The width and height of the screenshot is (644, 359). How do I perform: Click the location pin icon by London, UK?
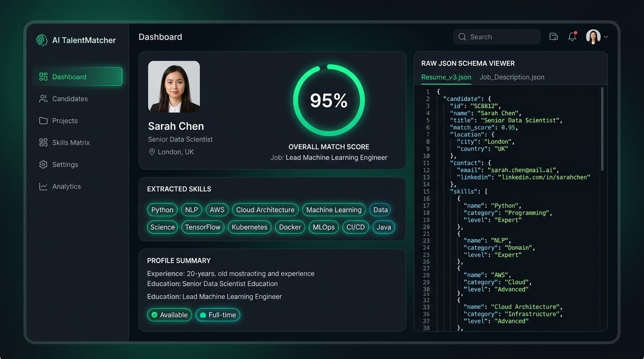point(152,152)
